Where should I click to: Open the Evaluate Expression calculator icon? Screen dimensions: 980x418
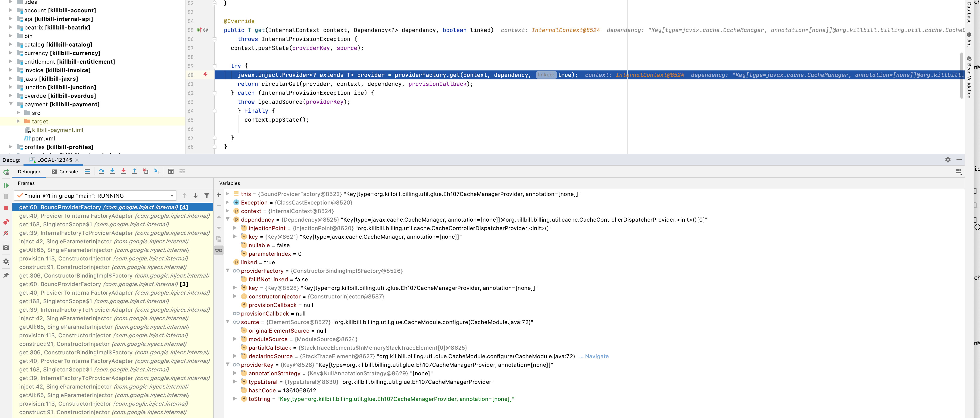(x=171, y=171)
